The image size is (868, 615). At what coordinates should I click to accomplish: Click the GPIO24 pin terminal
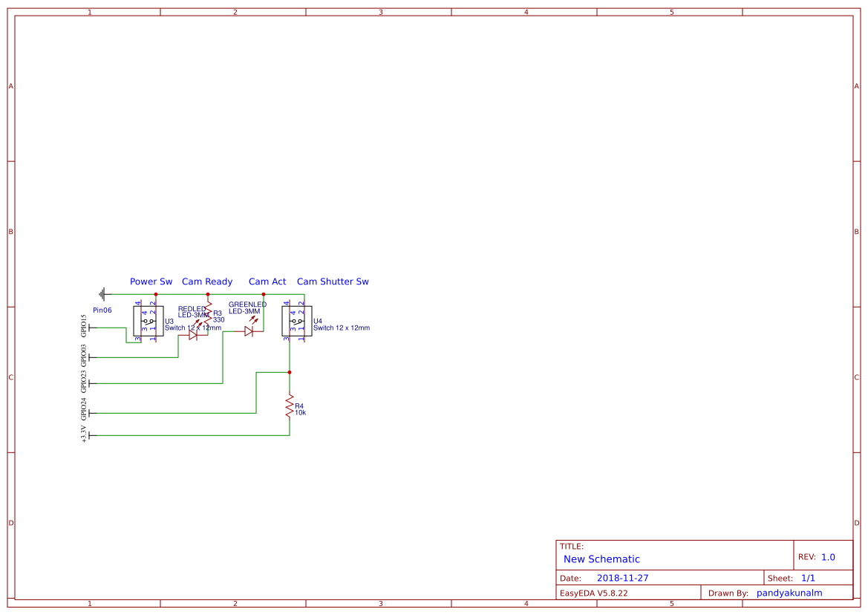(x=91, y=412)
